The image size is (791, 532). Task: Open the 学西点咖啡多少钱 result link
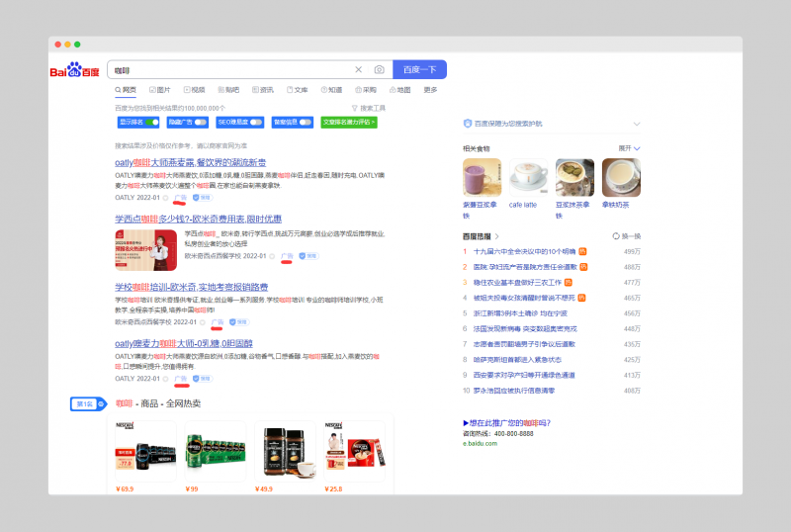click(198, 219)
